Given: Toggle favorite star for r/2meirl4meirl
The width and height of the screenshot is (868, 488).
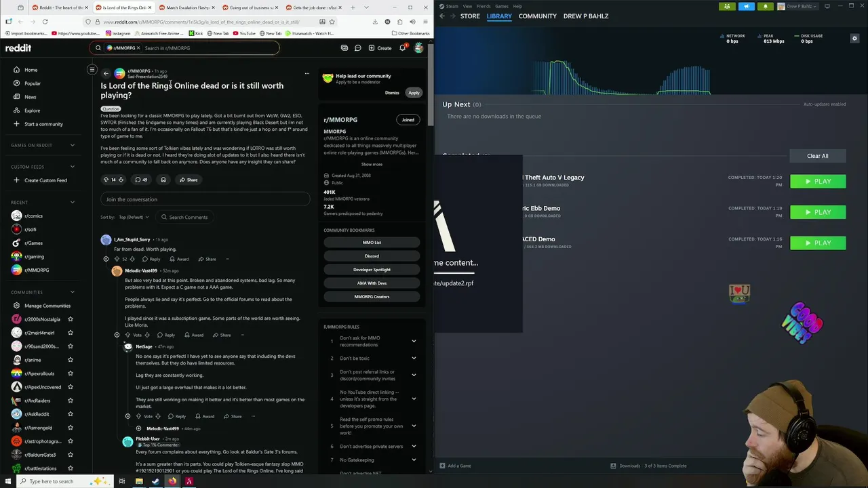Looking at the screenshot, I should [70, 333].
